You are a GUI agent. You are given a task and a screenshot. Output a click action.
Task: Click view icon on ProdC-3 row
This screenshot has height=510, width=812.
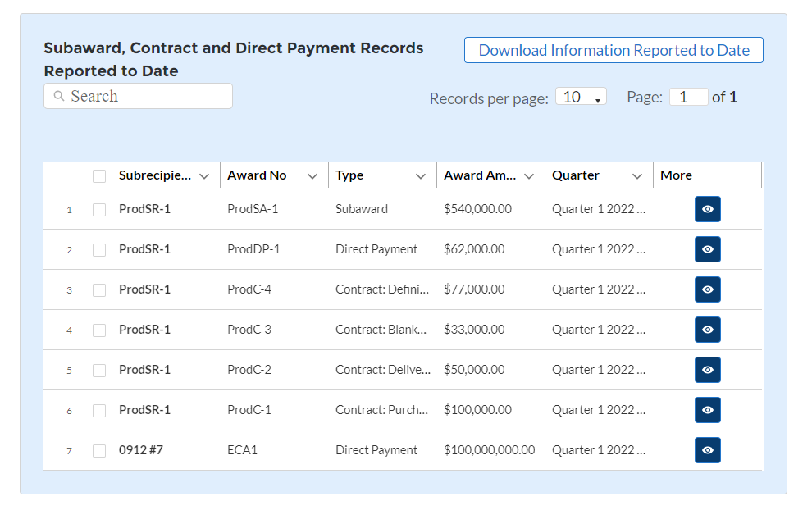click(x=707, y=330)
